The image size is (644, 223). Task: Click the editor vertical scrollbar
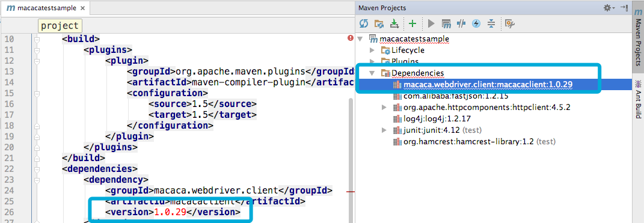pos(350,160)
